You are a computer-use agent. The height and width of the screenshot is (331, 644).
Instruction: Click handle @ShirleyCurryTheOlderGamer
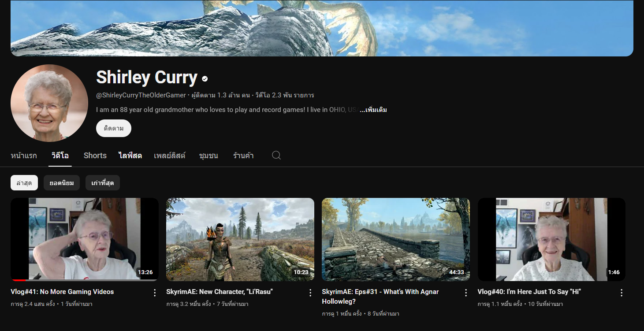point(141,95)
